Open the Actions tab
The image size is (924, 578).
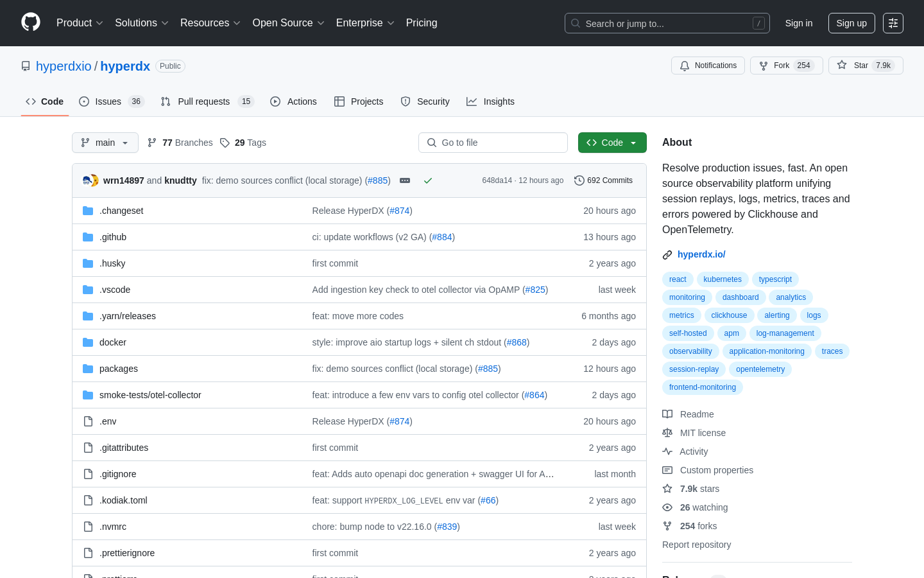[293, 101]
